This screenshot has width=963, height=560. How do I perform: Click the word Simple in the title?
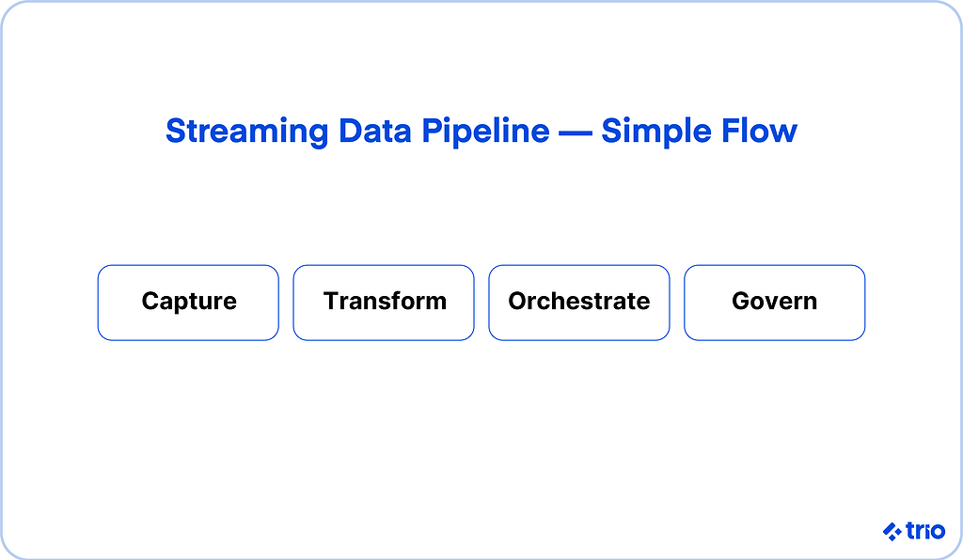(655, 131)
